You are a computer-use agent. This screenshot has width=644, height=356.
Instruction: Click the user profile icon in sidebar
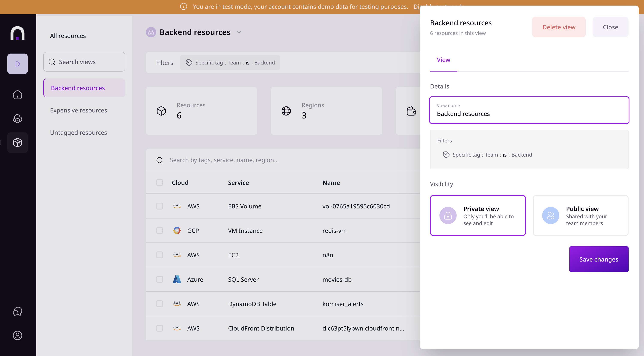point(17,335)
